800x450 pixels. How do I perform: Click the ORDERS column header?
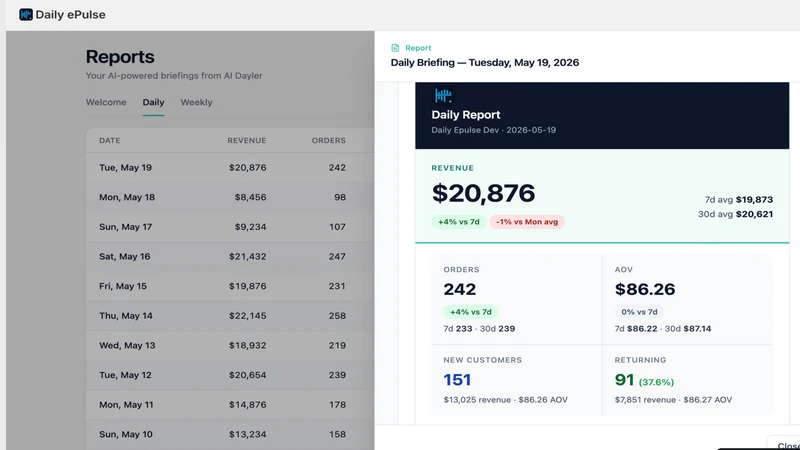pyautogui.click(x=329, y=140)
